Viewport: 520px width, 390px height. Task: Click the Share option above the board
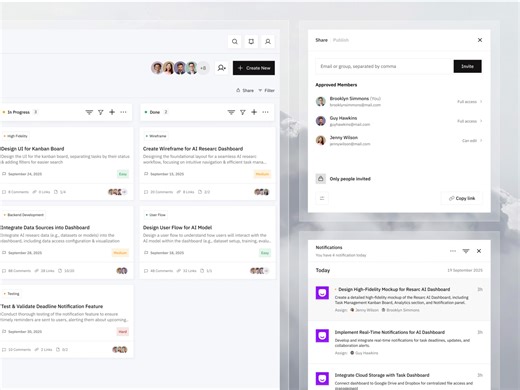pyautogui.click(x=245, y=90)
